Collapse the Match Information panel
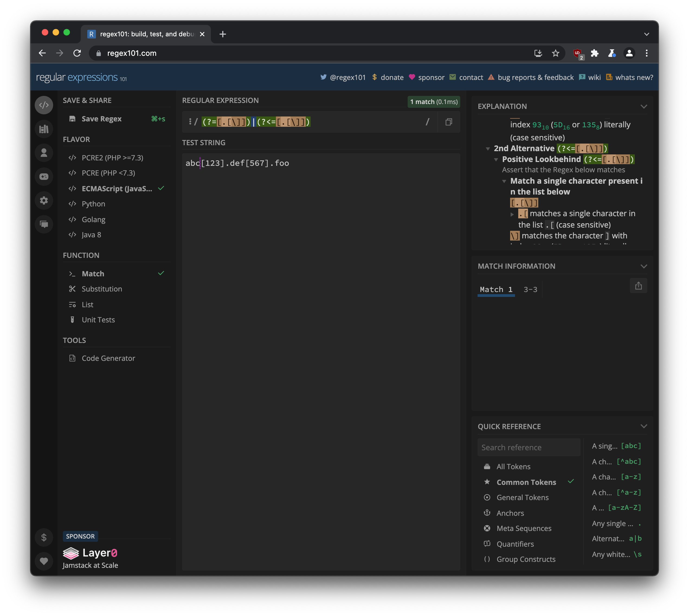 click(644, 266)
